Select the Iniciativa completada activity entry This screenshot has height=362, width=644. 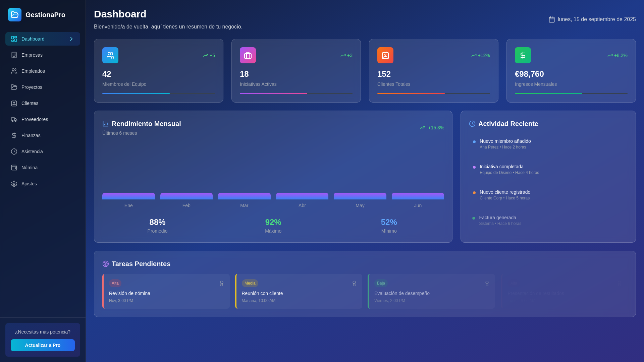(548, 169)
